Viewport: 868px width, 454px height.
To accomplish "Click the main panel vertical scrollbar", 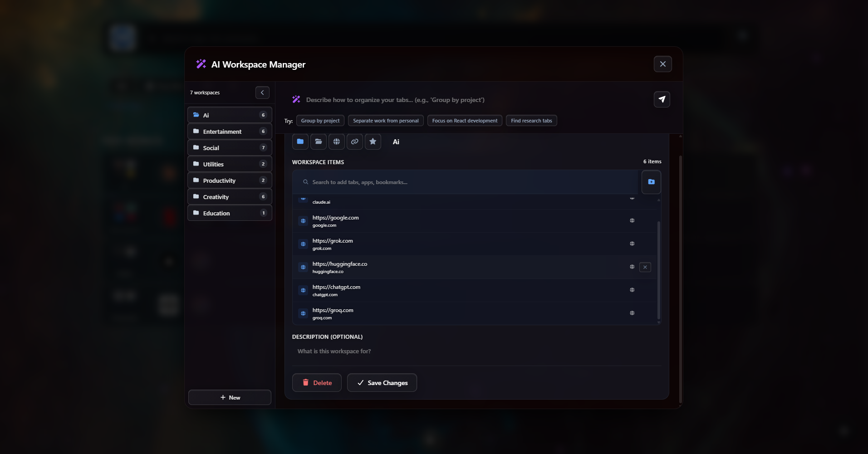I will 680,279.
